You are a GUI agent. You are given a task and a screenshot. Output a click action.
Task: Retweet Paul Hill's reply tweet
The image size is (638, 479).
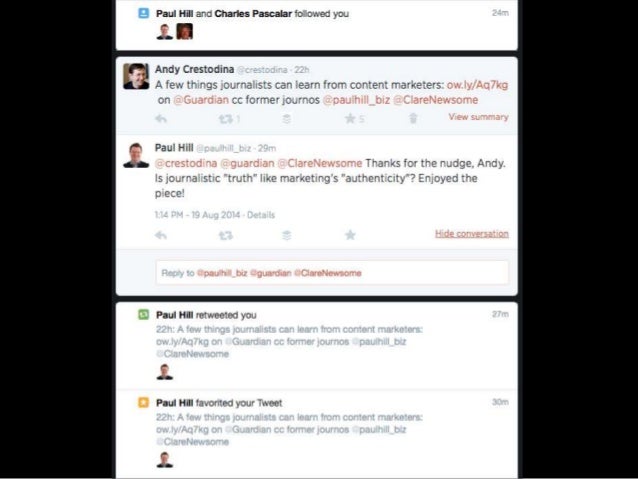pos(226,235)
